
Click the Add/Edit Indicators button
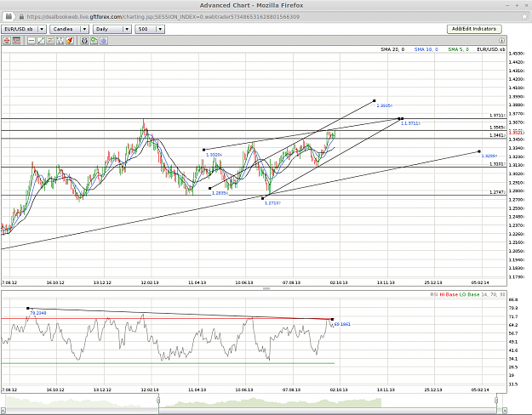click(x=474, y=29)
